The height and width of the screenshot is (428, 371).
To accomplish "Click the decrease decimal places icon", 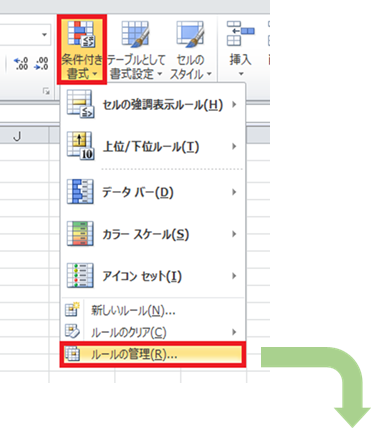I will pos(41,63).
